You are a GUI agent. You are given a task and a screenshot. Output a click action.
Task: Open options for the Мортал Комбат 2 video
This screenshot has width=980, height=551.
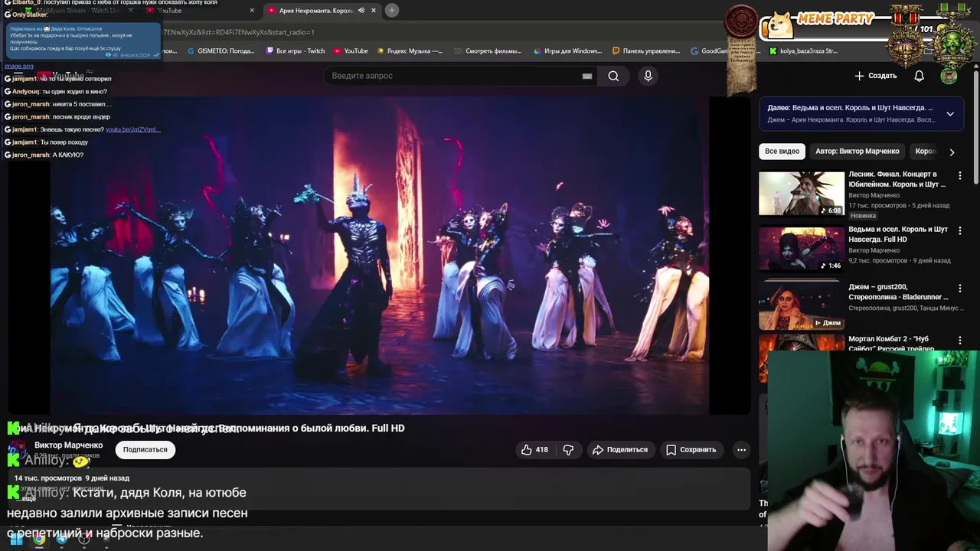(x=960, y=340)
